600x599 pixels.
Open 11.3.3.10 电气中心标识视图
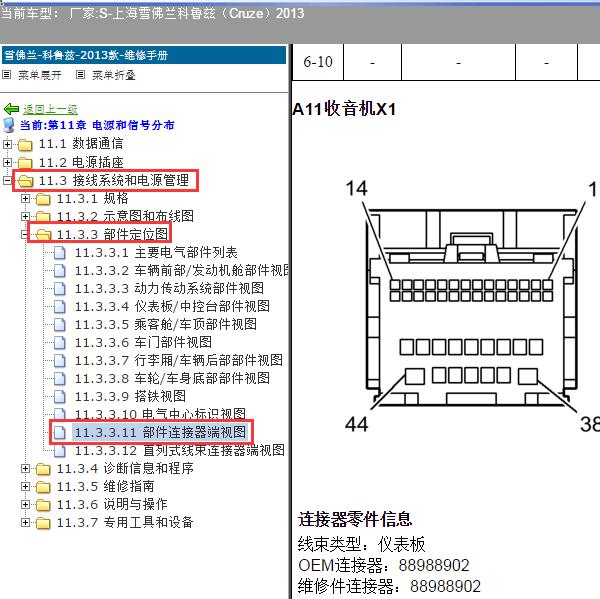pyautogui.click(x=160, y=413)
